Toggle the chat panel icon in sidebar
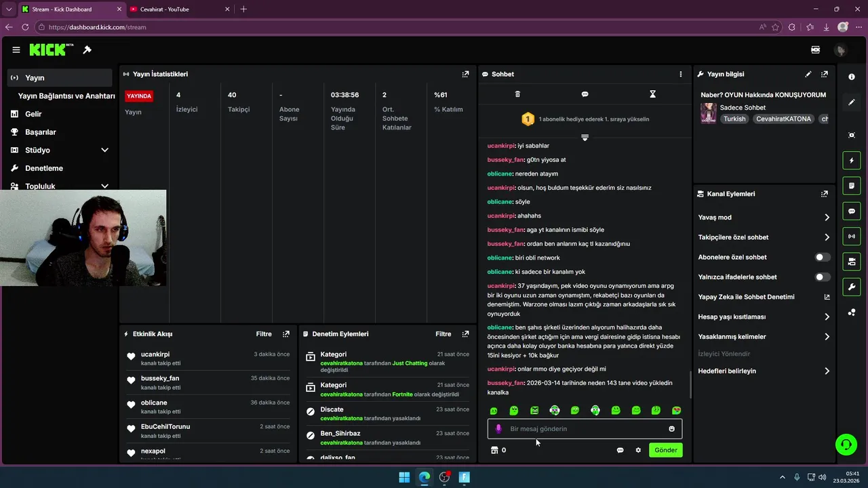The width and height of the screenshot is (868, 488). [852, 211]
